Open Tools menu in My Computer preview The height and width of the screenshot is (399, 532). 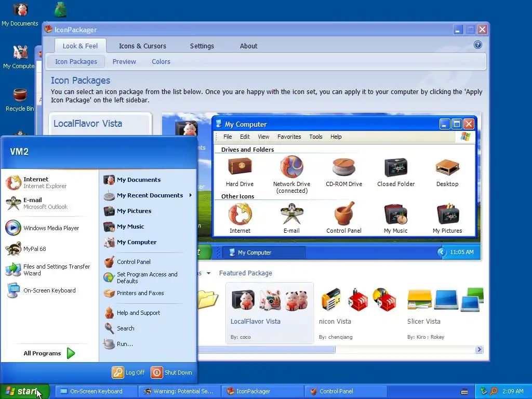315,137
